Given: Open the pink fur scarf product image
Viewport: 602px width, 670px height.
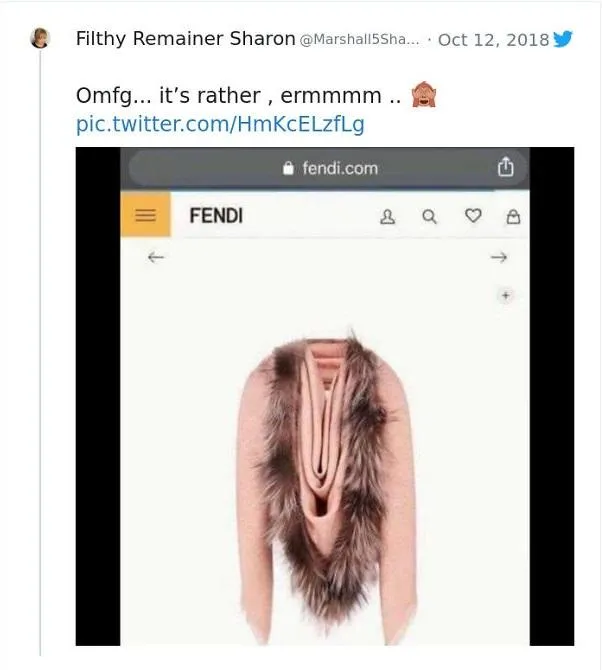Looking at the screenshot, I should pyautogui.click(x=325, y=480).
